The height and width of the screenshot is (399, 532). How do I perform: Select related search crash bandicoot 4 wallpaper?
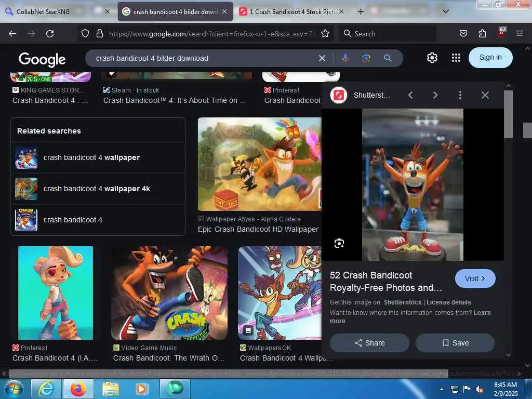(x=98, y=158)
